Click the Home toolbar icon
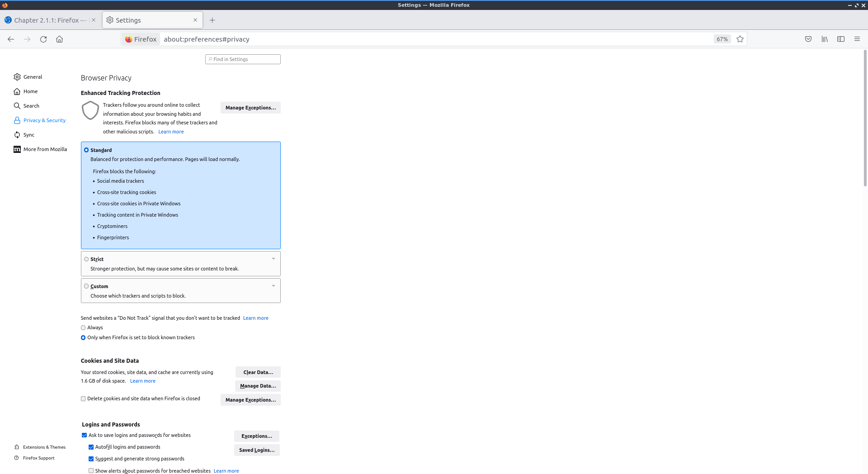 point(59,39)
